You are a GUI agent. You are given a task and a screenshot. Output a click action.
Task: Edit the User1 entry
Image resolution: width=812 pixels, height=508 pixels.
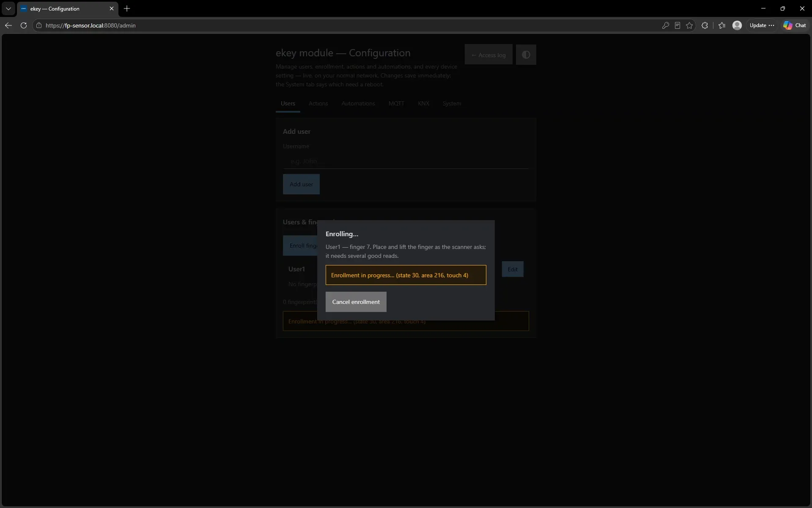coord(513,269)
